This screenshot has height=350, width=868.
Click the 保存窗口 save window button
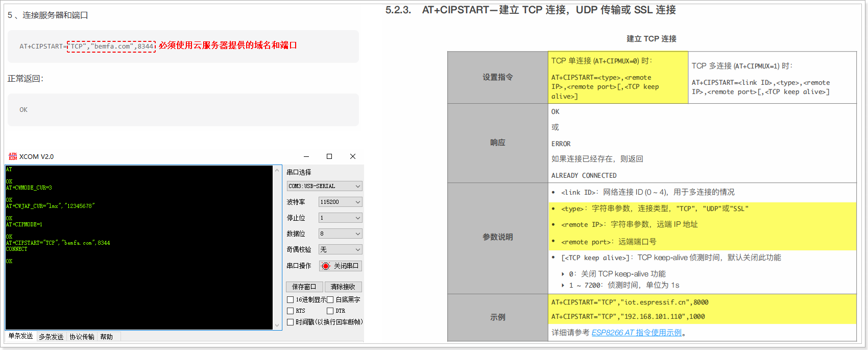click(x=304, y=287)
